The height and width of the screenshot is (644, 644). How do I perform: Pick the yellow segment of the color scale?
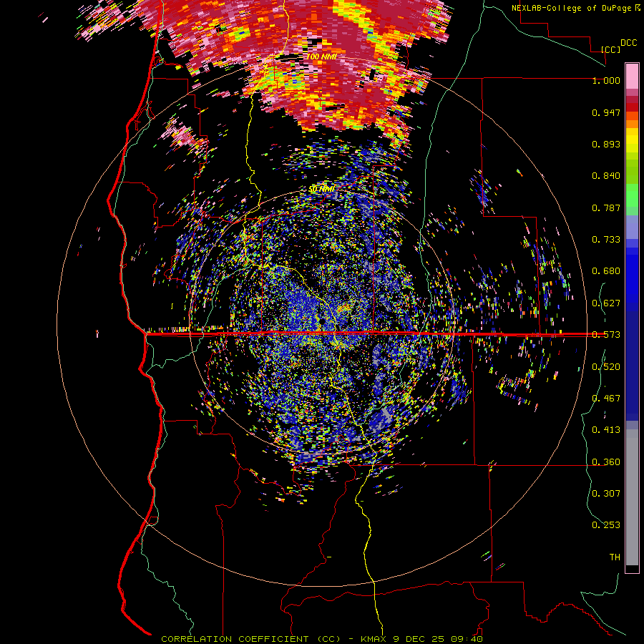(632, 140)
